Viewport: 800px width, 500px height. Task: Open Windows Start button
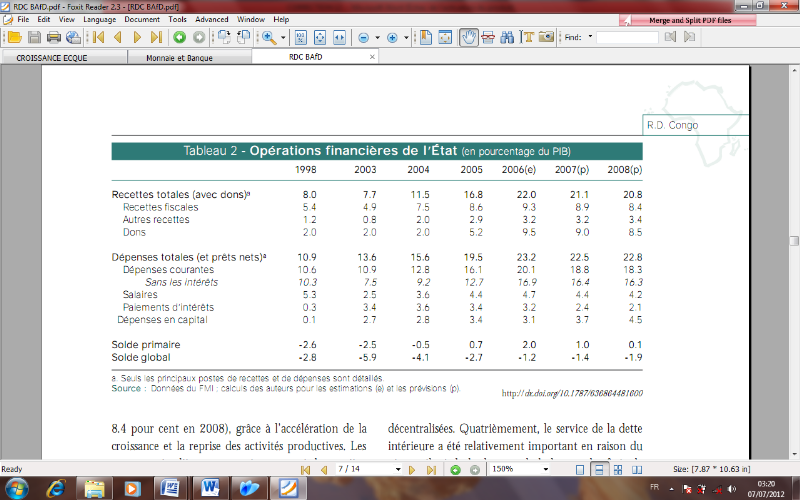16,489
